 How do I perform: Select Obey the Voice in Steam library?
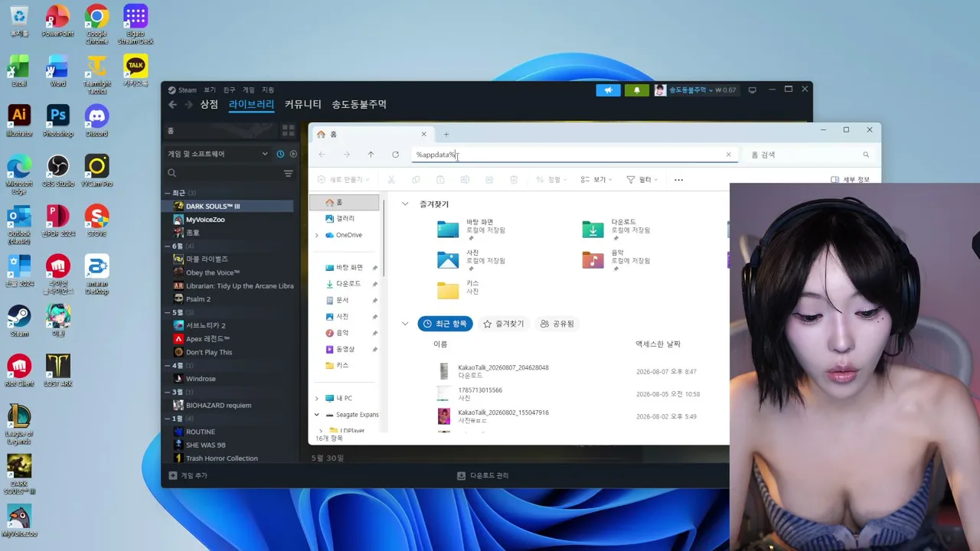click(229, 272)
